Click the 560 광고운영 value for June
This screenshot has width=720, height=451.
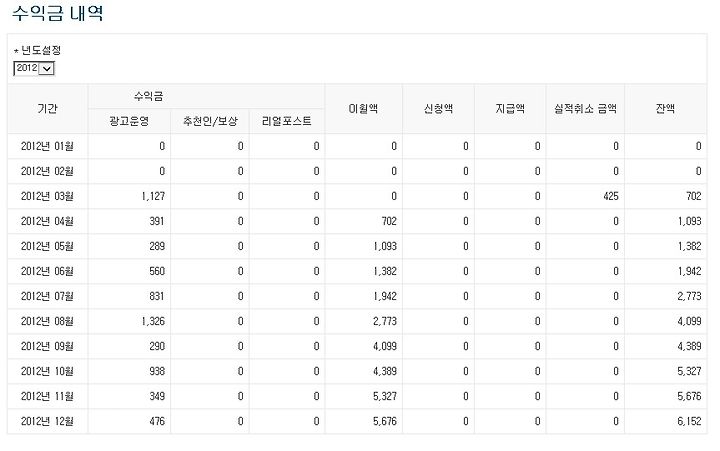157,271
